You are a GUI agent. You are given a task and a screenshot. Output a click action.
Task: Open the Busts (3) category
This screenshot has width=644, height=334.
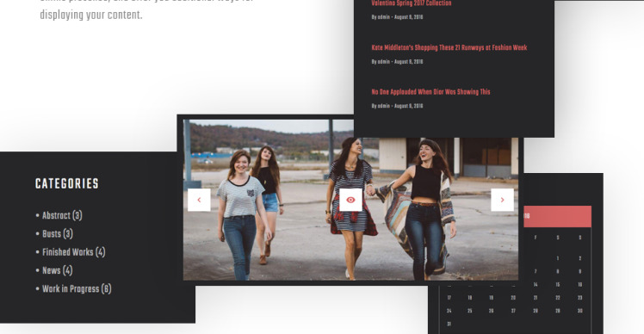click(58, 234)
